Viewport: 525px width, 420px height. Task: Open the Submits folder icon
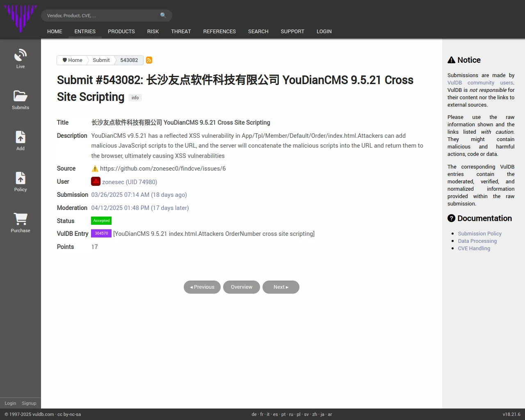pos(21,96)
